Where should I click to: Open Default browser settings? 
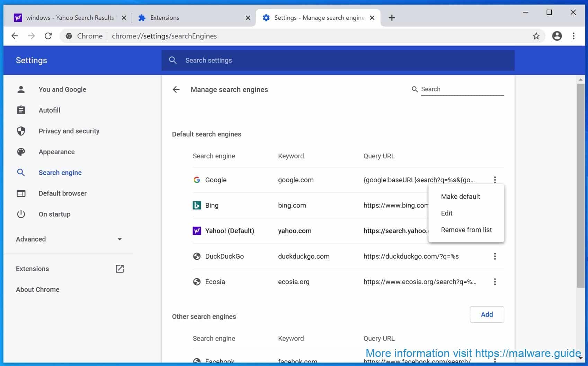click(63, 193)
